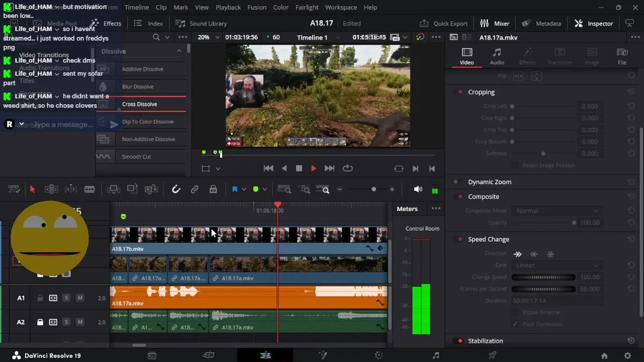
Task: Open the Fairlight music-note page icon
Action: pos(436,355)
